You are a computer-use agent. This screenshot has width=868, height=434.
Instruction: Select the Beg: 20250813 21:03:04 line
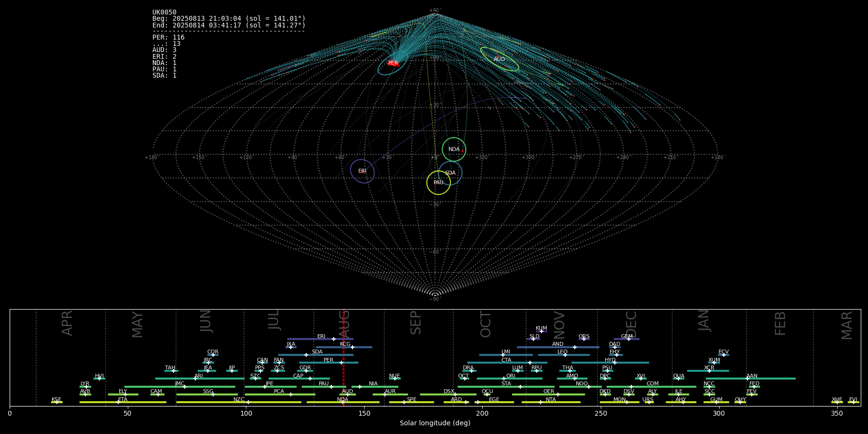(229, 19)
